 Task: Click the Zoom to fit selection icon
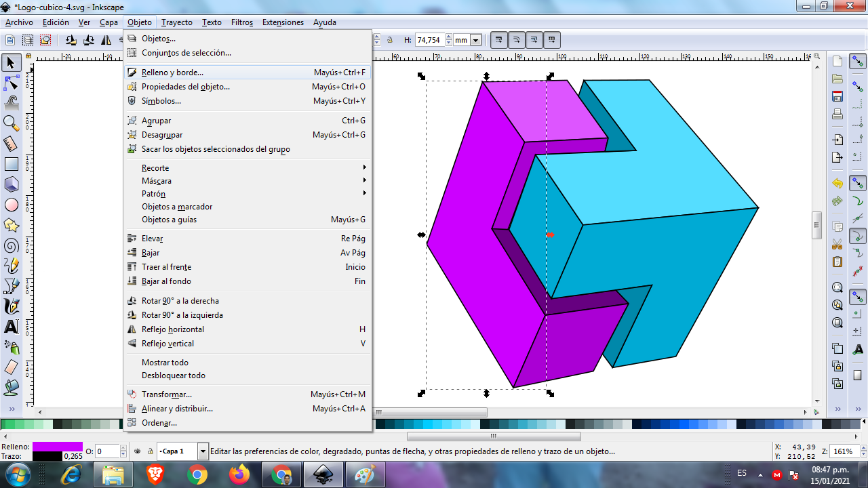(837, 287)
